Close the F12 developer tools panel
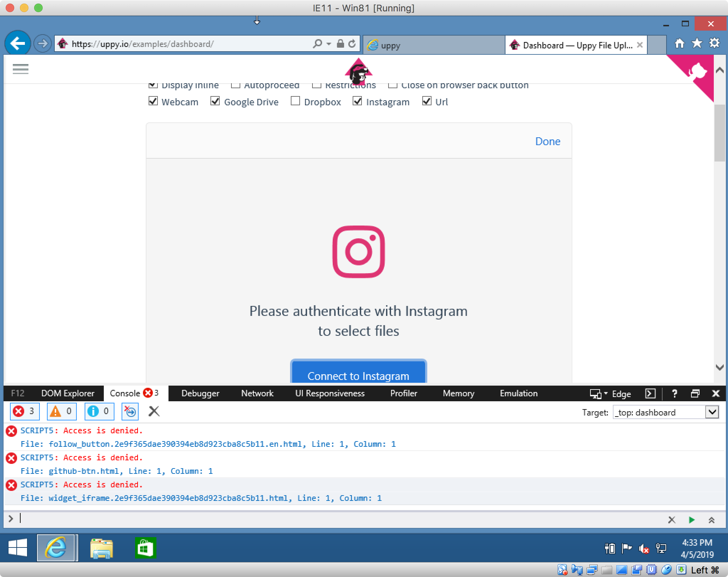Image resolution: width=728 pixels, height=577 pixels. pos(716,393)
